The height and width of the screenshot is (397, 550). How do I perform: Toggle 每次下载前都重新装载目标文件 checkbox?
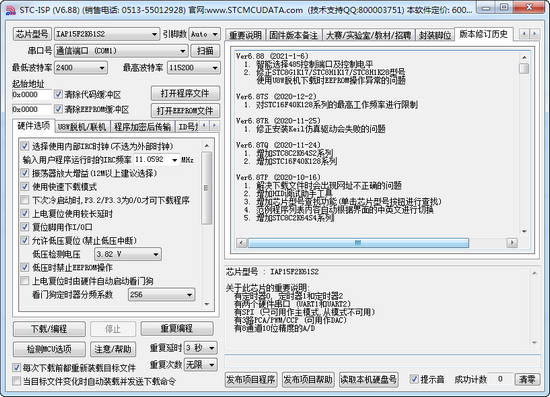16,368
